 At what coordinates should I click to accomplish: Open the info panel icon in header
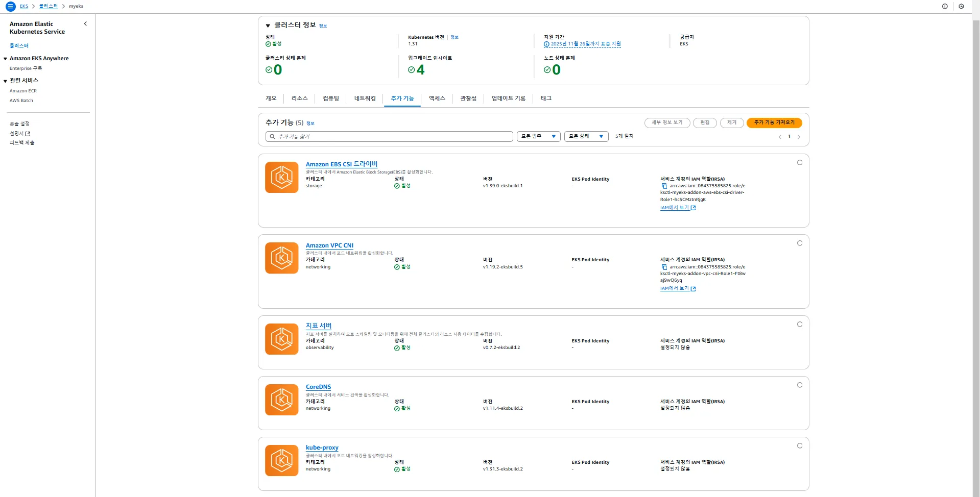(945, 7)
